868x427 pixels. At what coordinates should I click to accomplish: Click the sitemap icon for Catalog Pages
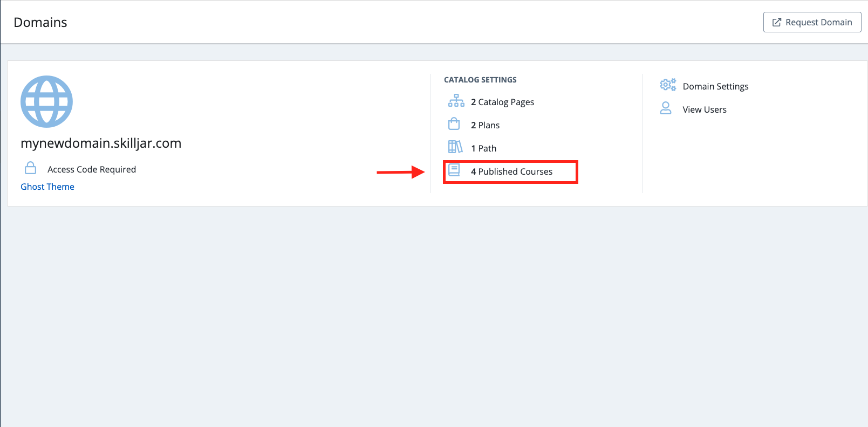[x=456, y=101]
